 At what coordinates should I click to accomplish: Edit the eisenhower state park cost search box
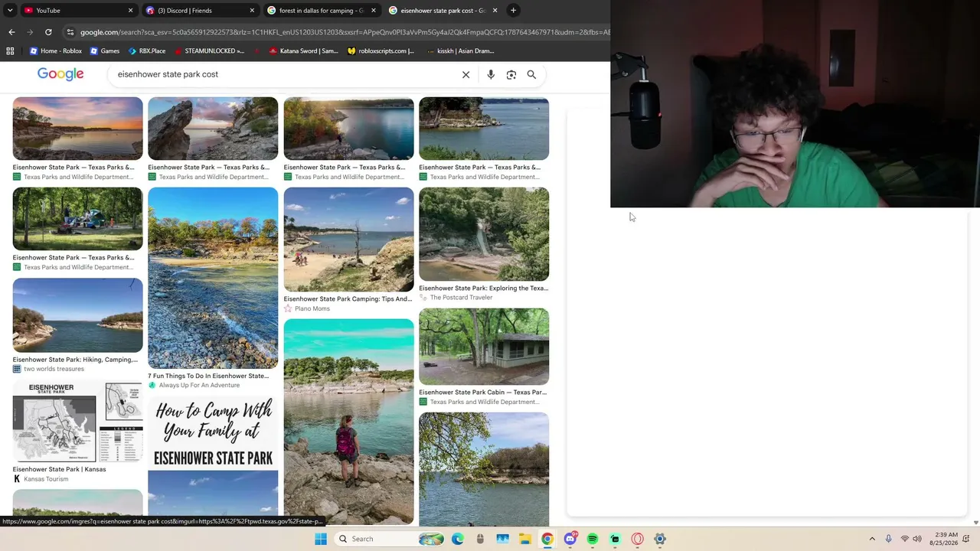[x=283, y=74]
